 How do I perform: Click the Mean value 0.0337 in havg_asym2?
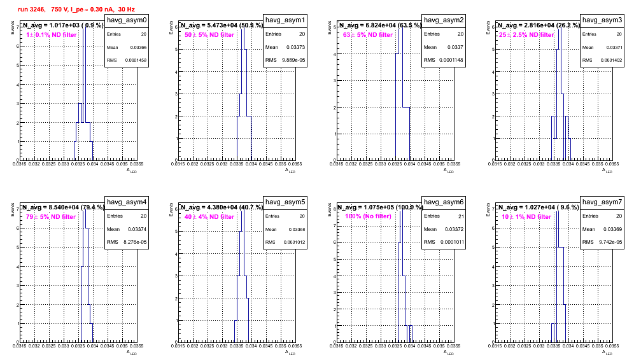pos(455,47)
